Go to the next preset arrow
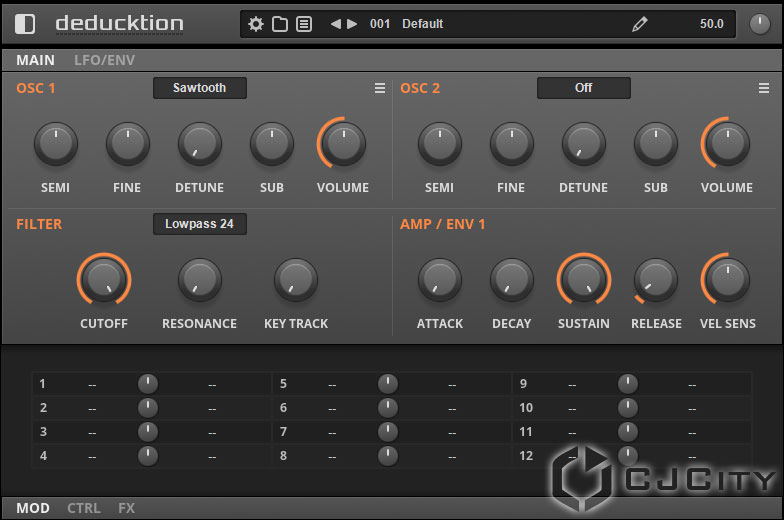 pos(352,24)
